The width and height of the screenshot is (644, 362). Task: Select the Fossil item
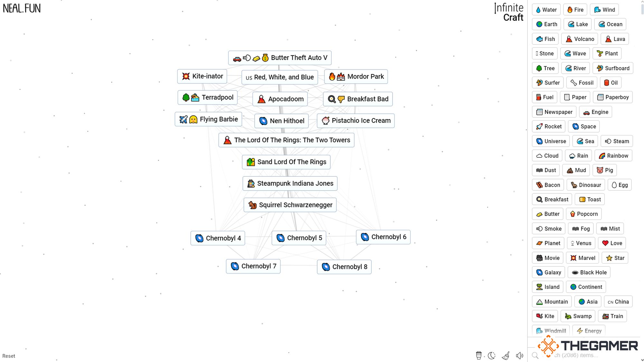(582, 83)
